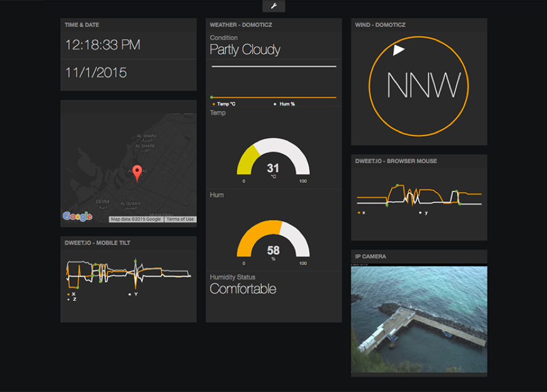Click the white wind direction arrow

point(398,50)
